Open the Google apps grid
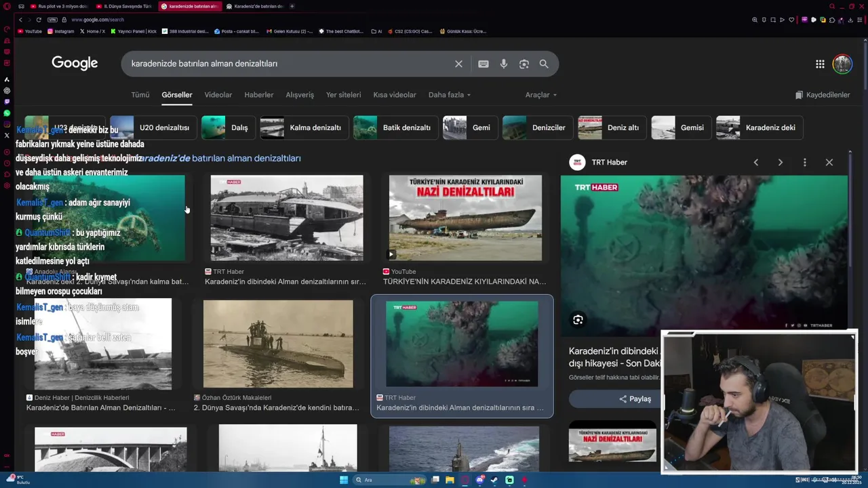The width and height of the screenshot is (868, 488). coord(820,64)
